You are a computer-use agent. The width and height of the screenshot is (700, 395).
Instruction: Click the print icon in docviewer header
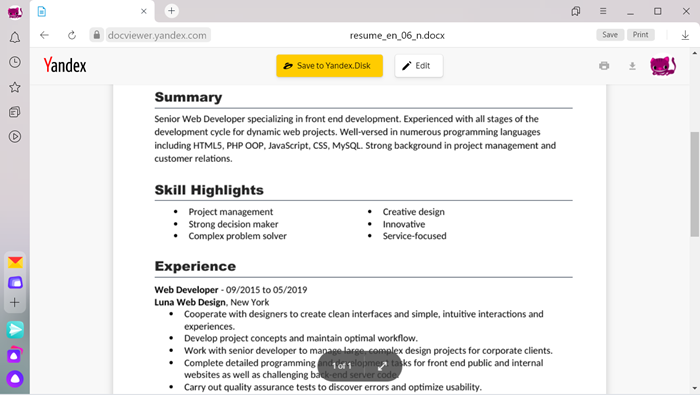[x=604, y=66]
